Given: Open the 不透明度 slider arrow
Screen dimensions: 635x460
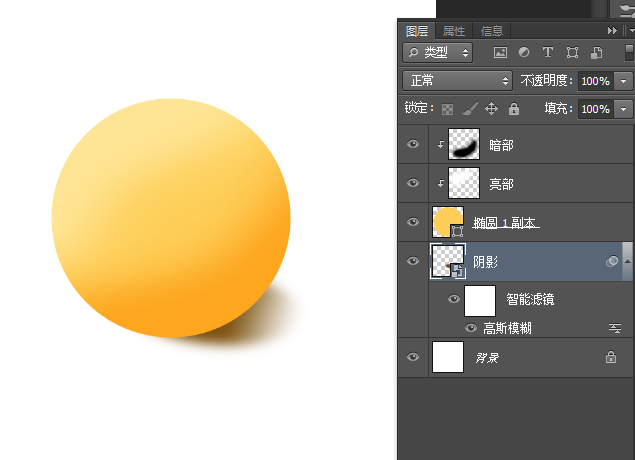Looking at the screenshot, I should pos(623,81).
